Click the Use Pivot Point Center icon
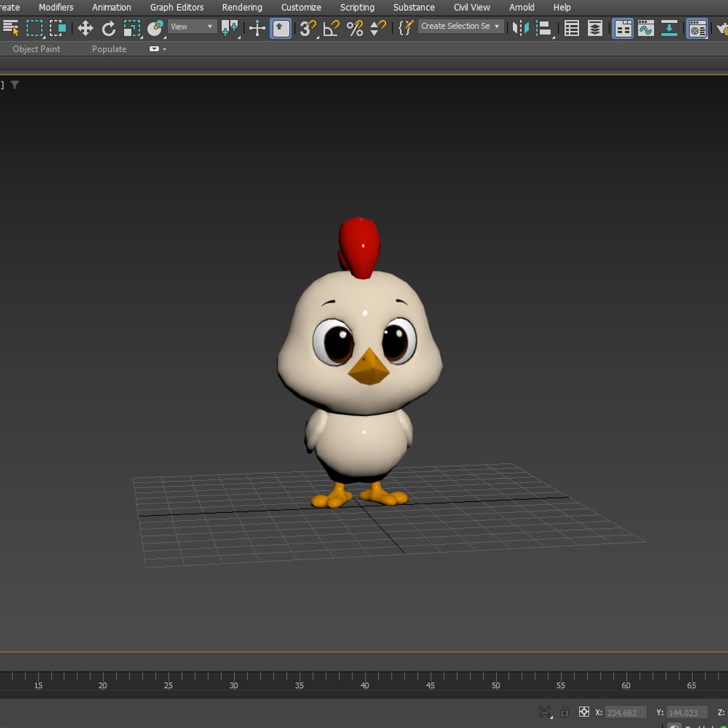This screenshot has height=728, width=728. (x=230, y=28)
